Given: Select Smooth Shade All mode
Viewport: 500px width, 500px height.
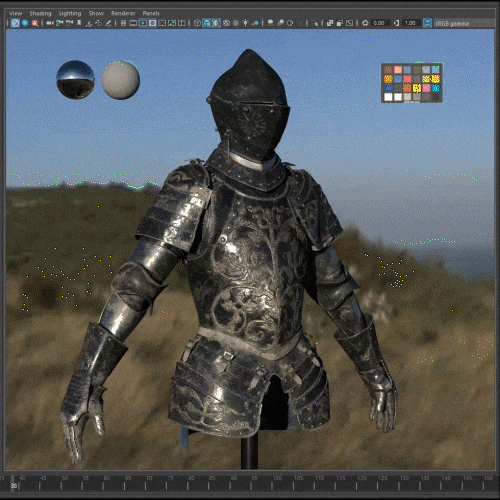Looking at the screenshot, I should (x=207, y=23).
